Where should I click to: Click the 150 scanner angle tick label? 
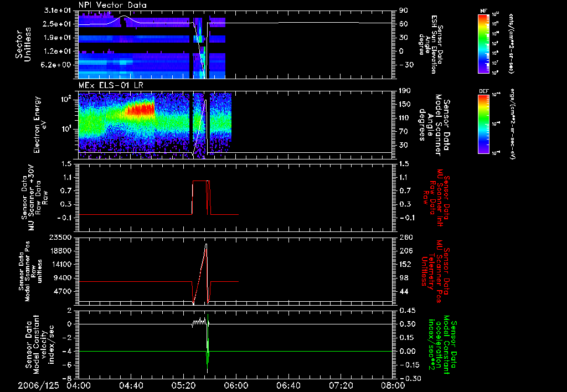(x=406, y=104)
